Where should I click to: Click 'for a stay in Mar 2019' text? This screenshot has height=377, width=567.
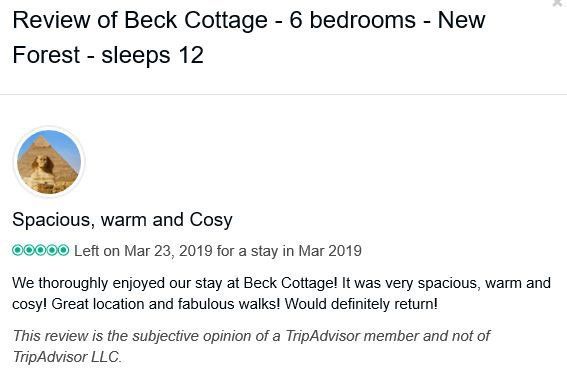tap(289, 251)
